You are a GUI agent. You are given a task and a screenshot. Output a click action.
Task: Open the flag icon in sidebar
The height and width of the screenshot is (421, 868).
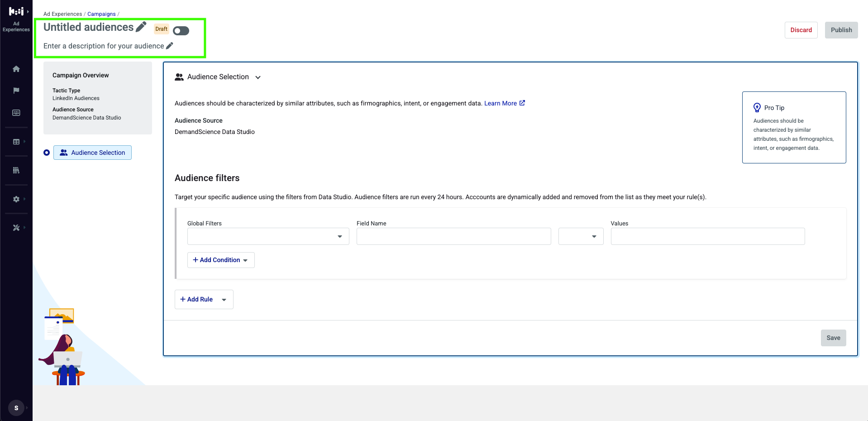pos(16,91)
